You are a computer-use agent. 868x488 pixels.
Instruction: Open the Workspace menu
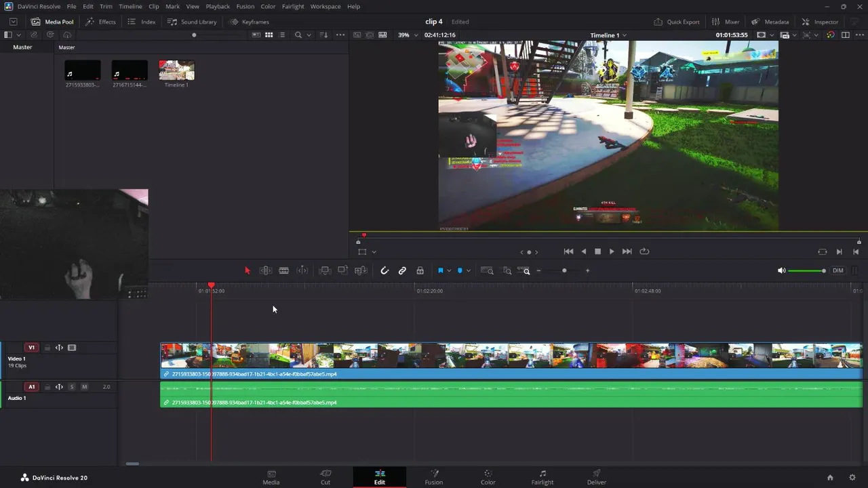(x=325, y=6)
